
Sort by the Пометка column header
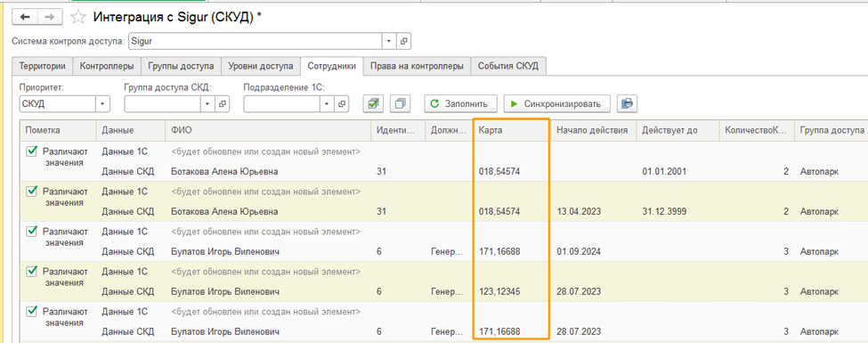pos(58,130)
